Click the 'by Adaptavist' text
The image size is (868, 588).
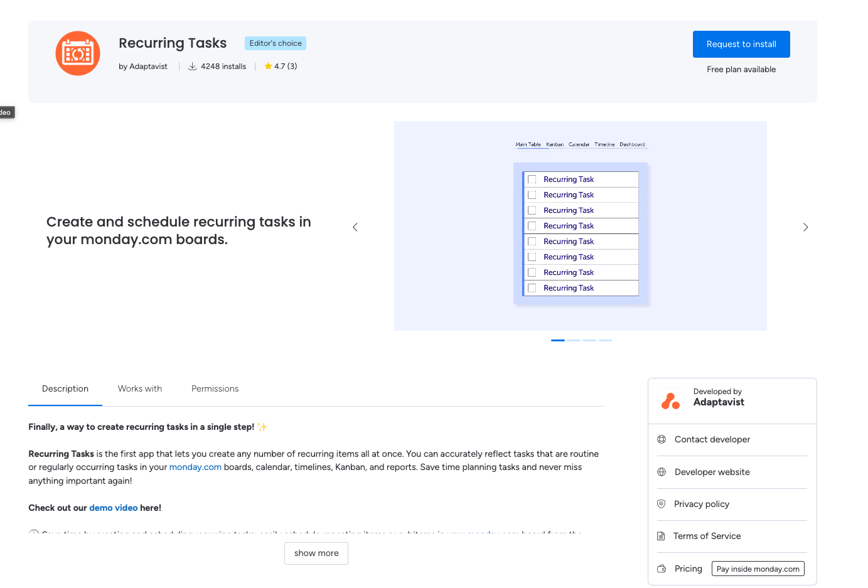(143, 66)
